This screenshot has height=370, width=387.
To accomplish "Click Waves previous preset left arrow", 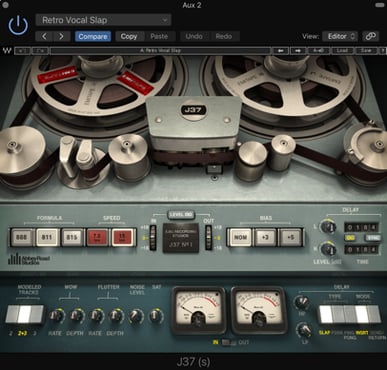I will [x=281, y=51].
